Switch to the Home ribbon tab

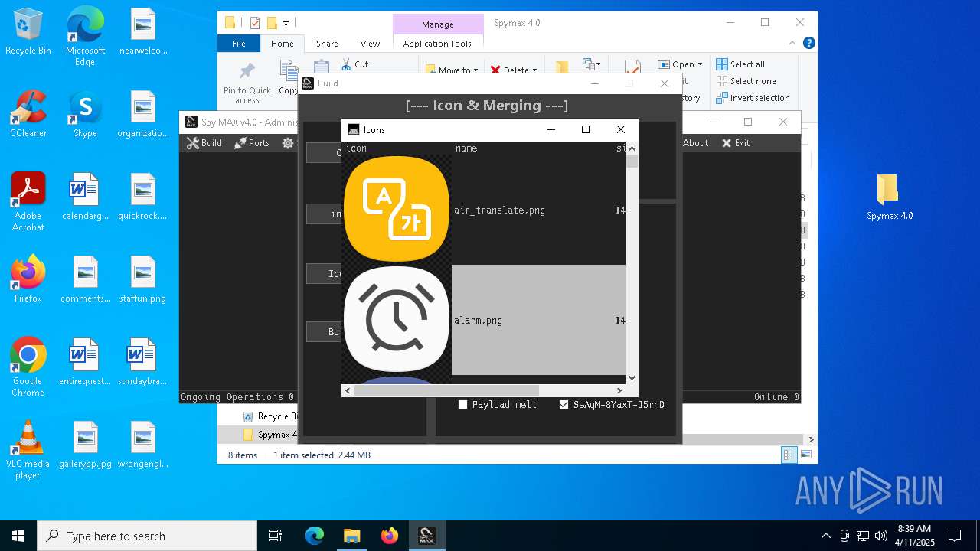point(282,44)
